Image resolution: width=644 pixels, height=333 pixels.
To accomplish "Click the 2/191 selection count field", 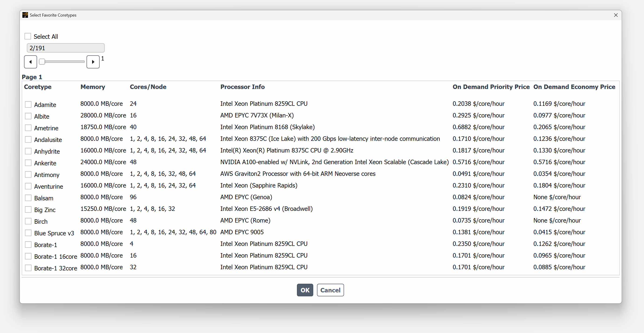I will [x=66, y=48].
